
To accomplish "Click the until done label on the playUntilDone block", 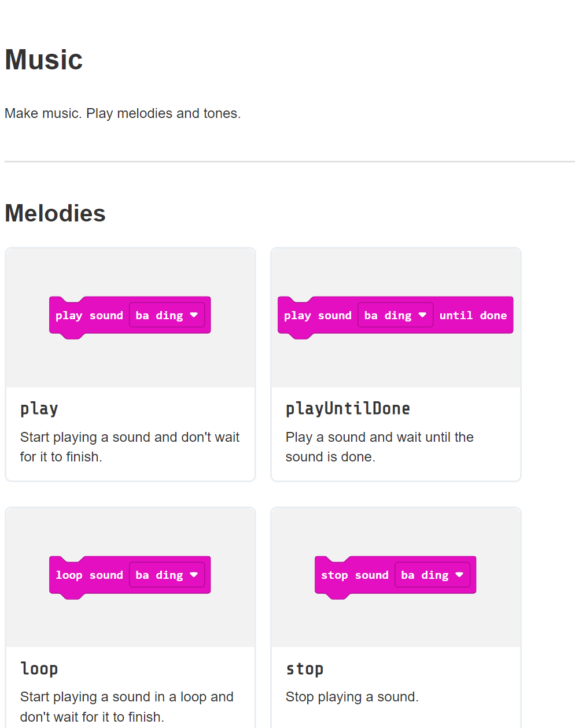I will tap(473, 315).
